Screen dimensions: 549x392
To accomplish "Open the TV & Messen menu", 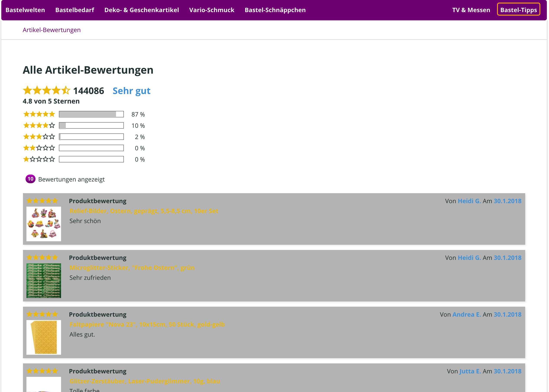I will [471, 10].
